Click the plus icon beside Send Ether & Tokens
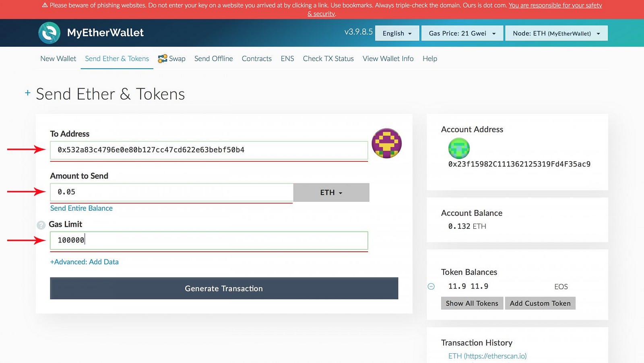Image resolution: width=644 pixels, height=363 pixels. pos(28,93)
